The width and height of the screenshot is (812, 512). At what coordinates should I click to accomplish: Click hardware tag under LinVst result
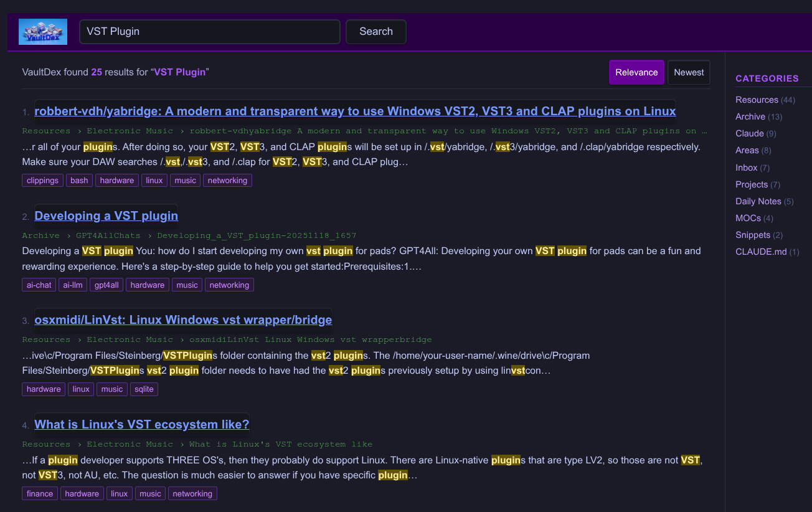[x=44, y=389]
